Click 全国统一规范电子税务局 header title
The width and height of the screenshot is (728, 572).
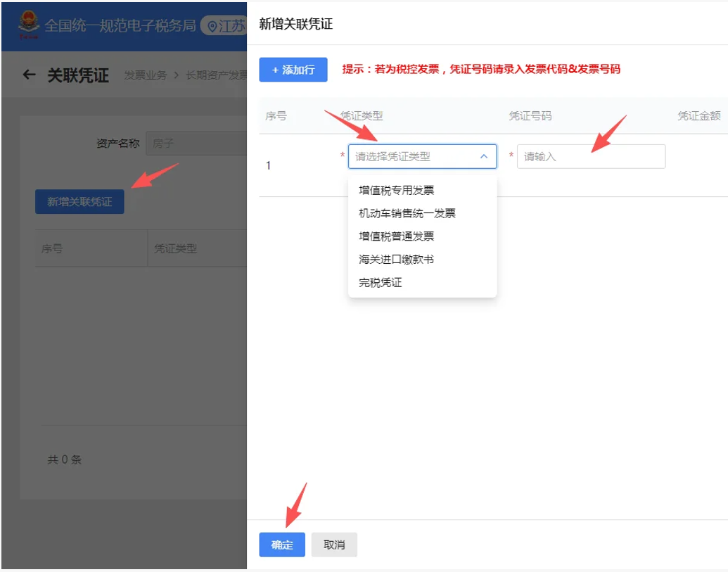[x=120, y=25]
